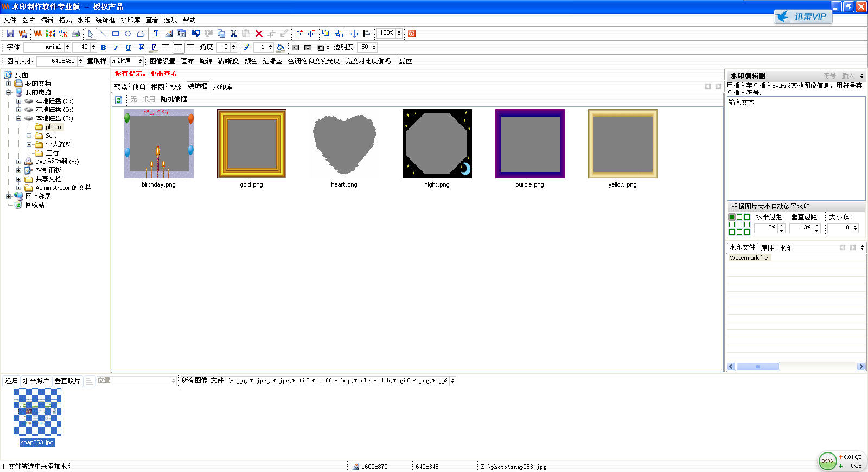Choose the ellipse shape tool

128,34
